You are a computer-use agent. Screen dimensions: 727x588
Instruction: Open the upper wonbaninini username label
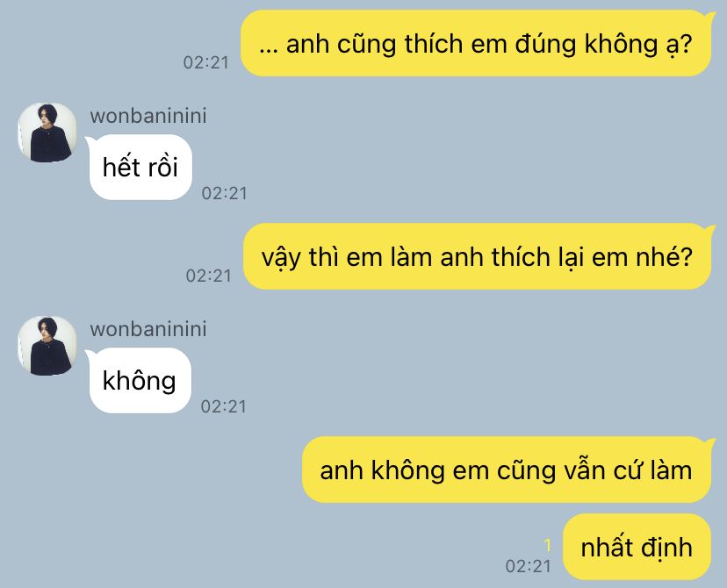pos(148,116)
